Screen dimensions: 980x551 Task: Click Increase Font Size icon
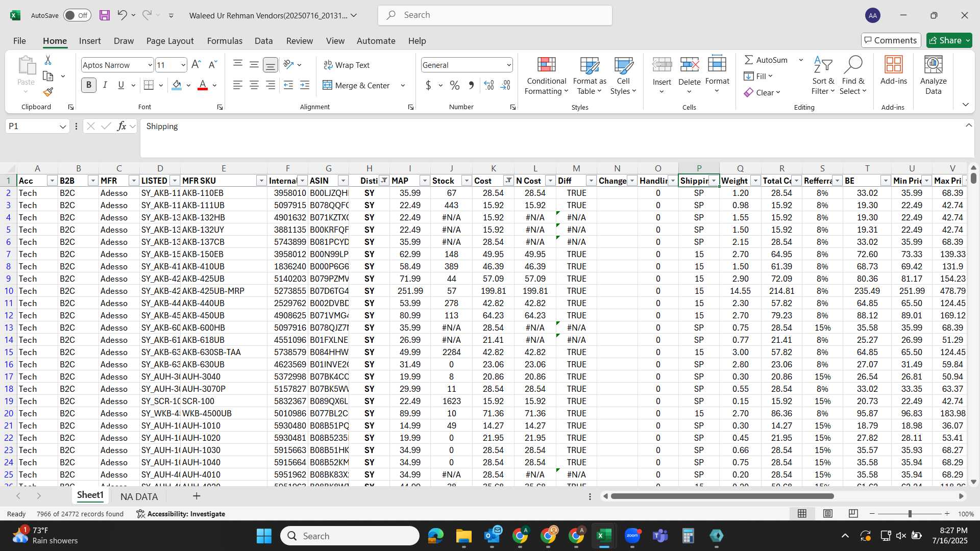pos(196,64)
